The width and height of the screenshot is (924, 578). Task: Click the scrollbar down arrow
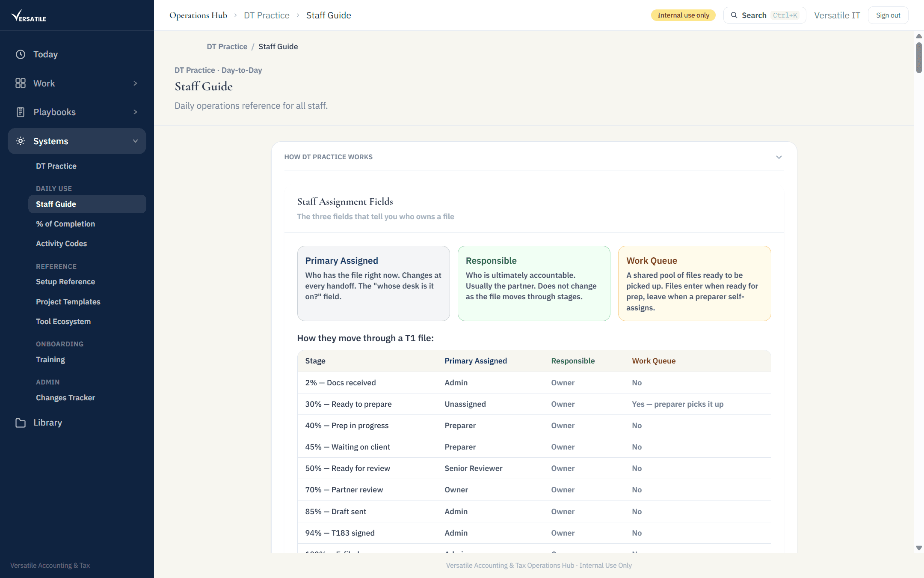pos(919,548)
